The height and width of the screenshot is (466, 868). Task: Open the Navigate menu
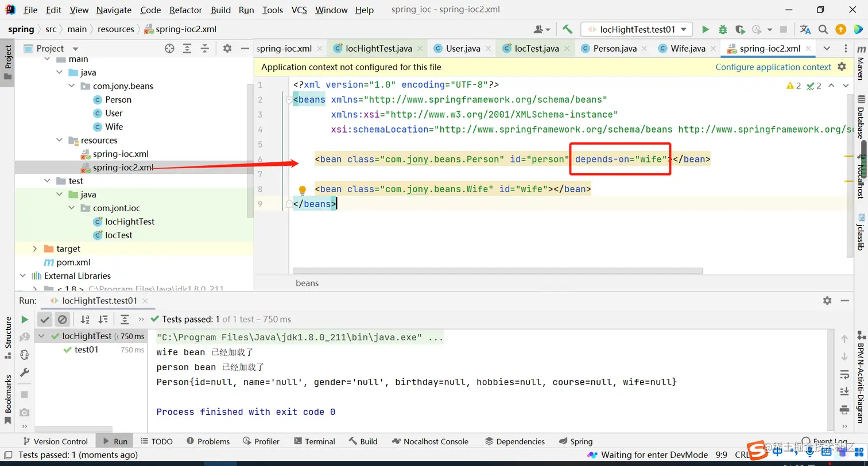pyautogui.click(x=114, y=10)
